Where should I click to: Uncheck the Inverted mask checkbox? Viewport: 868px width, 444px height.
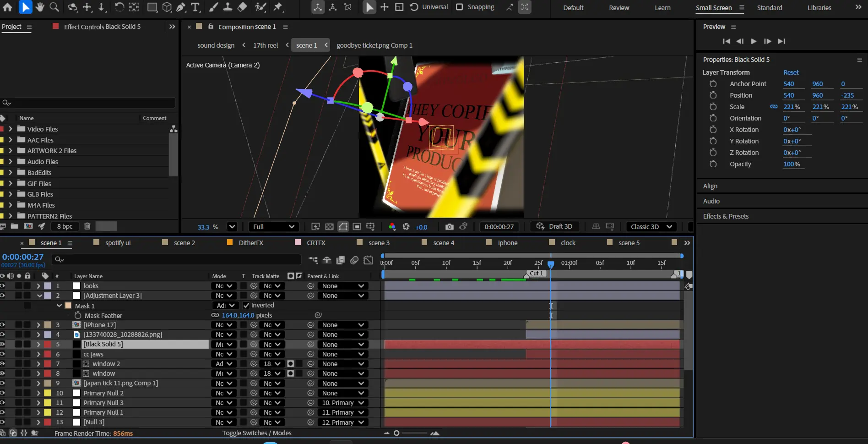coord(246,306)
